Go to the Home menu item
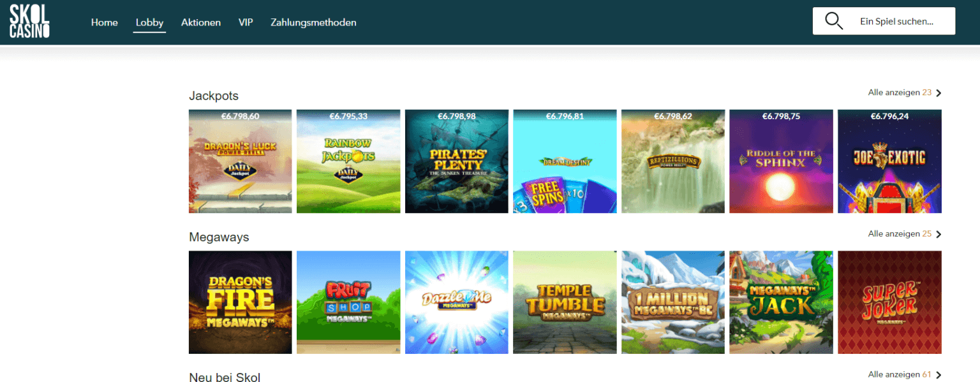This screenshot has height=382, width=980. click(x=105, y=22)
